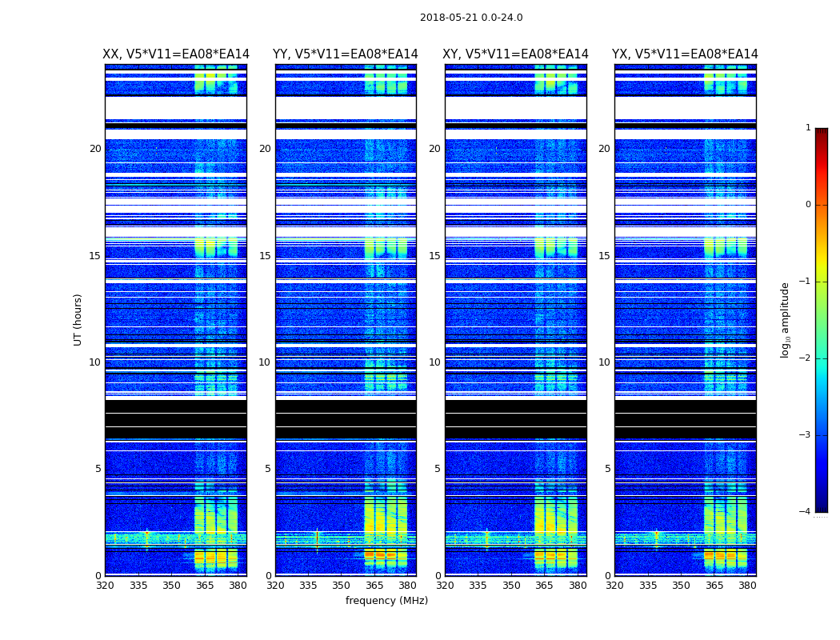Click the UT (hours) axis label
This screenshot has height=640, width=840.
[78, 320]
